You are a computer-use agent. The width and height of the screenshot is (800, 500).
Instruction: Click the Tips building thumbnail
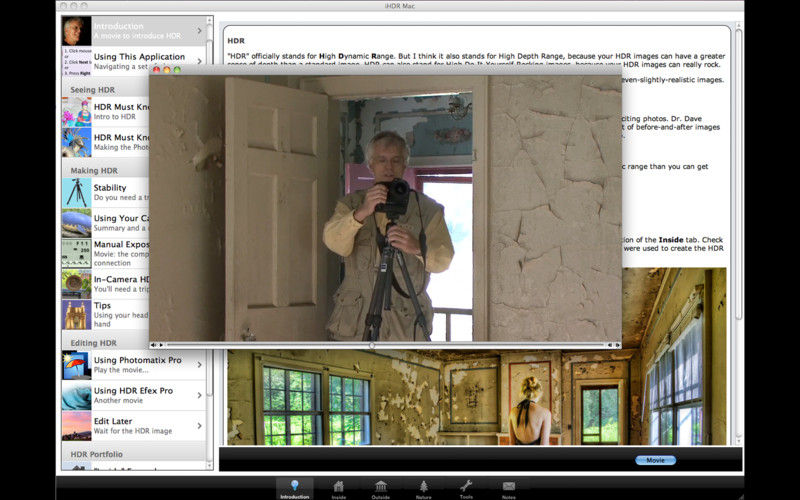point(77,314)
